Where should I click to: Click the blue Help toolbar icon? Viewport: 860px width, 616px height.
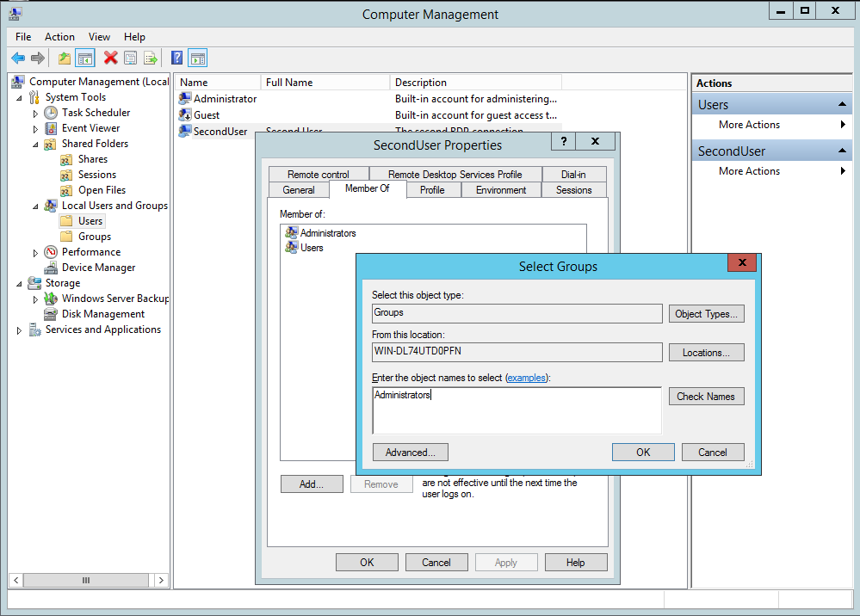pyautogui.click(x=177, y=58)
